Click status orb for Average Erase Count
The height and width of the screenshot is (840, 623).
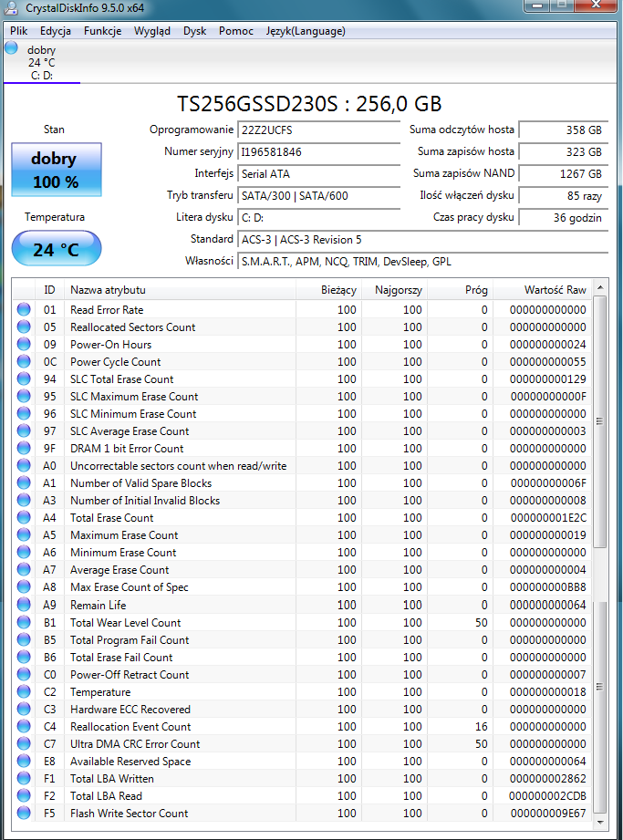[24, 569]
